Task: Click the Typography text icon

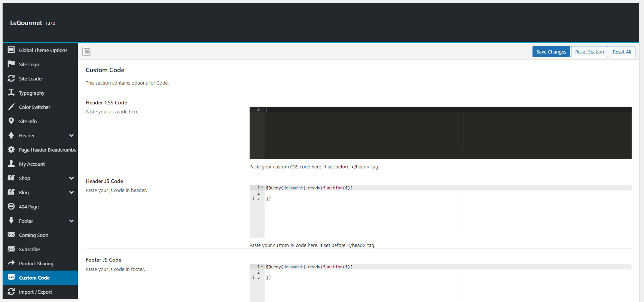Action: coord(11,92)
